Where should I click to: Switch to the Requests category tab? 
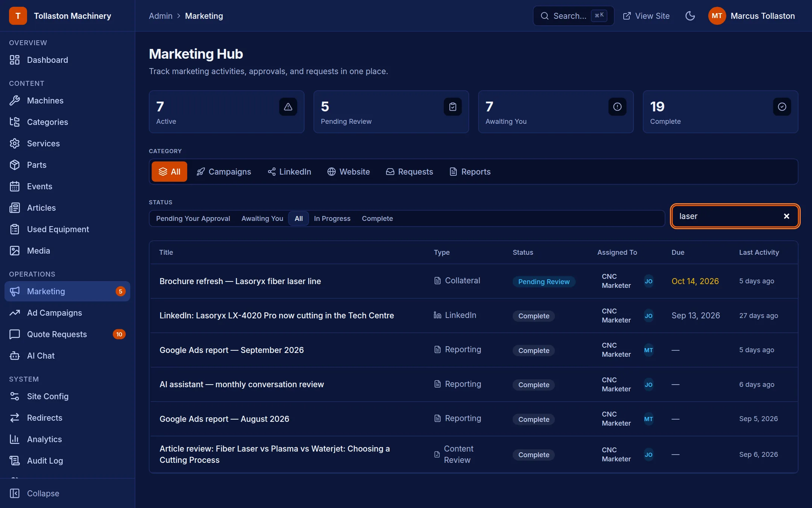tap(409, 172)
